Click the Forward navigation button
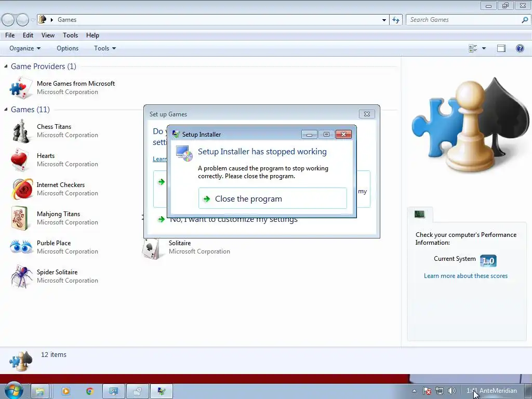This screenshot has height=399, width=532. coord(22,20)
